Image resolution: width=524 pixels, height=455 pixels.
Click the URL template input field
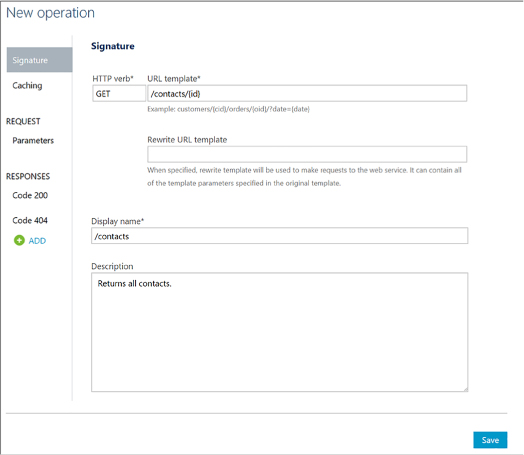tap(307, 94)
